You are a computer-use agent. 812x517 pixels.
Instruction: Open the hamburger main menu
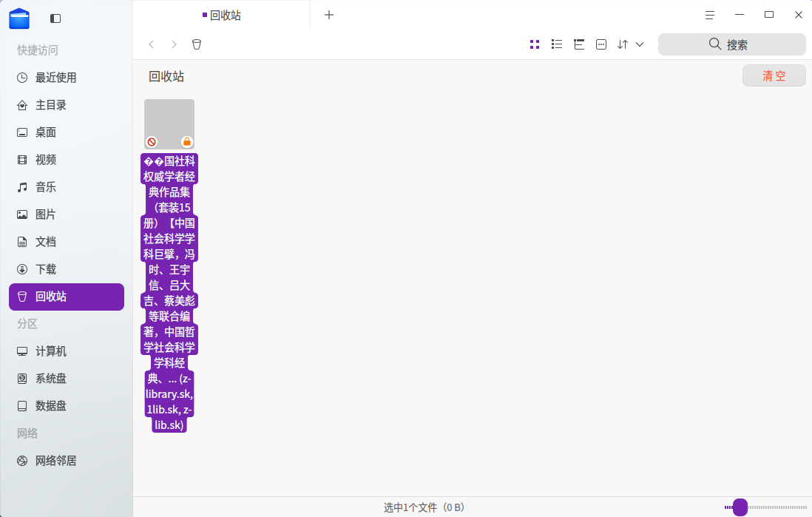point(710,15)
